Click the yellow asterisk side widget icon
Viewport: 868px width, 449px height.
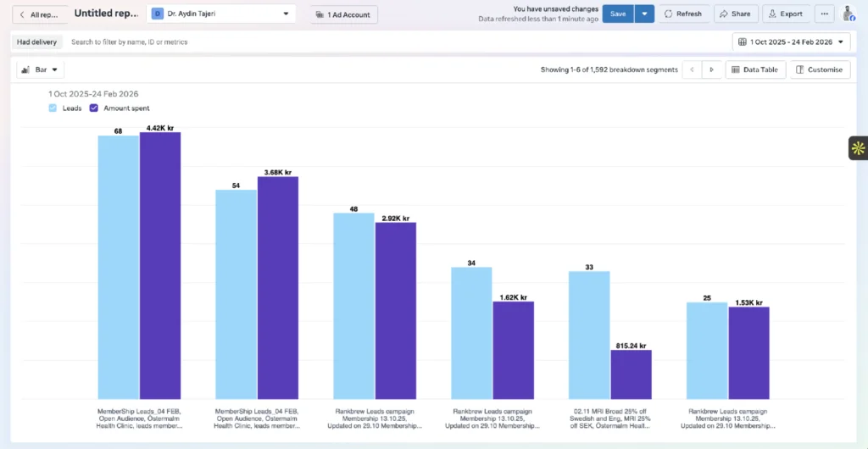(858, 148)
